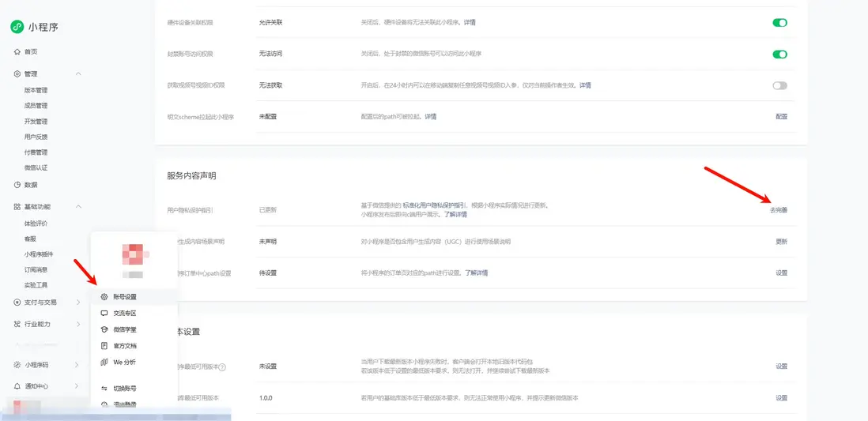Viewport: 868px width, 421px height.
Task: Click the 管理 hexagon icon
Action: click(17, 73)
